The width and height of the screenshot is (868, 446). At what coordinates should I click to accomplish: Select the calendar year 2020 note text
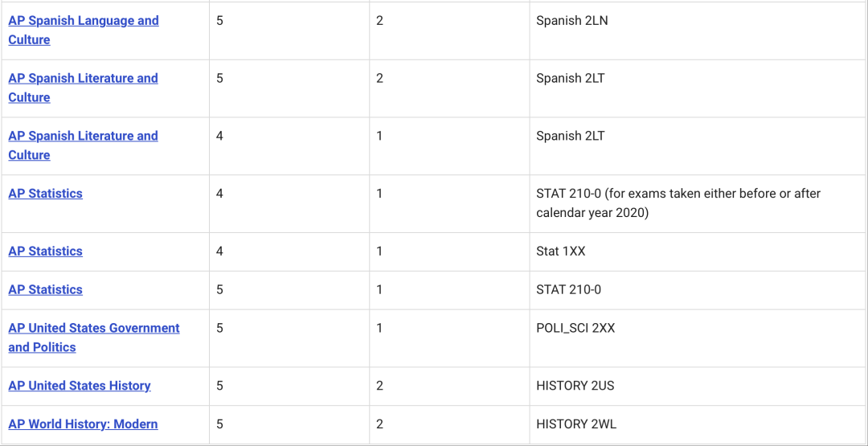click(x=678, y=203)
